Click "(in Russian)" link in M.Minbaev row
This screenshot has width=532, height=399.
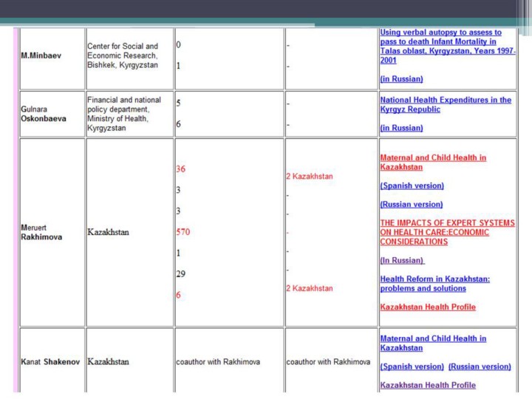[401, 79]
